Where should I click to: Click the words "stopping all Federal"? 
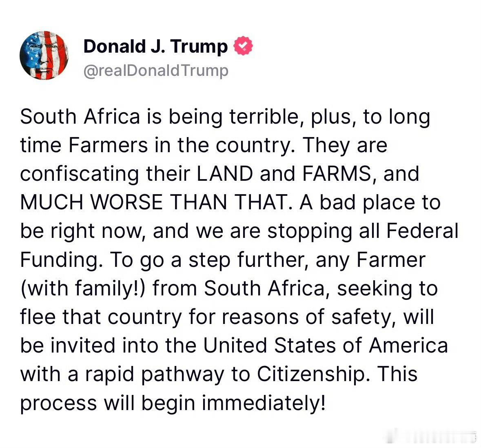(x=363, y=231)
